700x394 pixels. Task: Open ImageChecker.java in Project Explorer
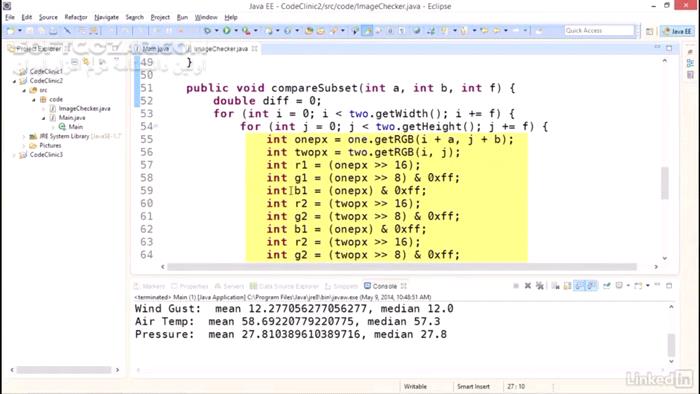pyautogui.click(x=84, y=108)
